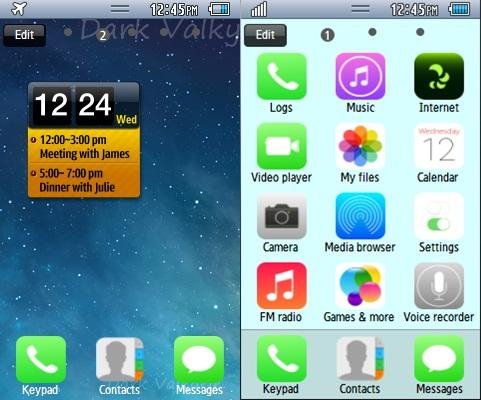This screenshot has width=481, height=400.
Task: Launch the Music app
Action: [360, 76]
